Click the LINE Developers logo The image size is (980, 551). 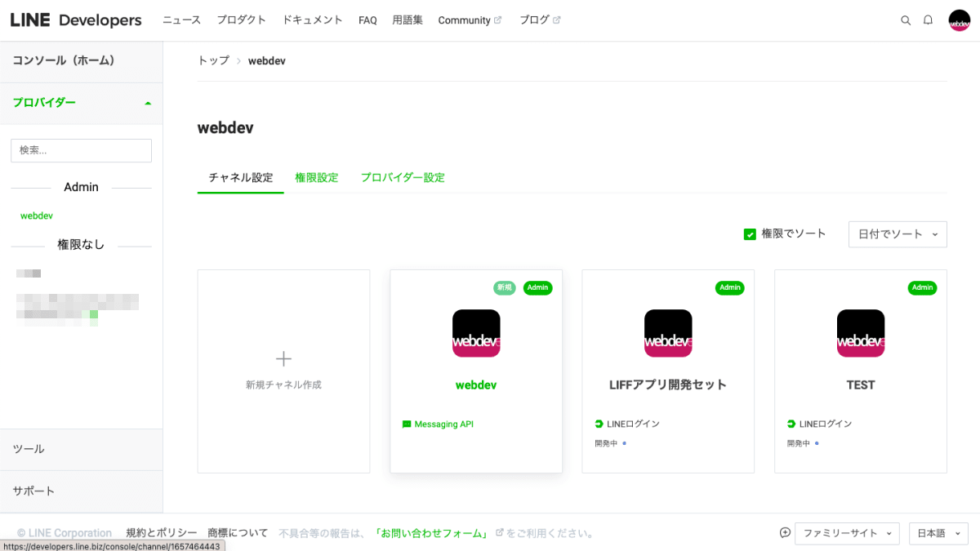point(76,20)
